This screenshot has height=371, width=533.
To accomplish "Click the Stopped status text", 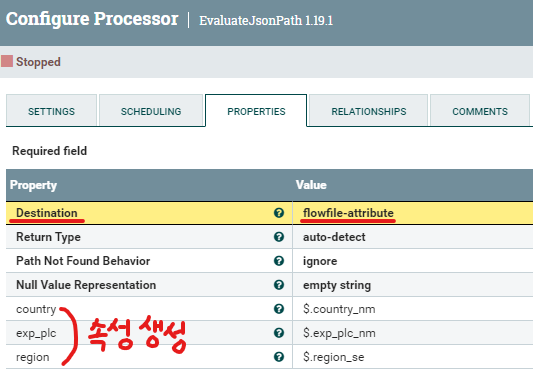I will pos(38,62).
